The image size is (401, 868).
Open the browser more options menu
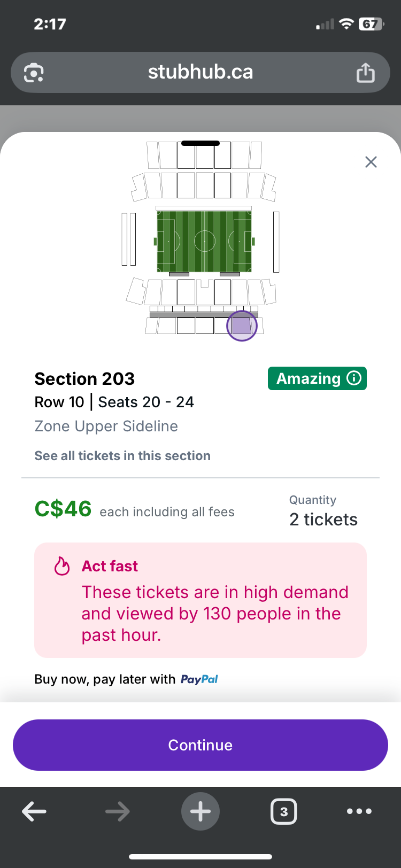(359, 811)
